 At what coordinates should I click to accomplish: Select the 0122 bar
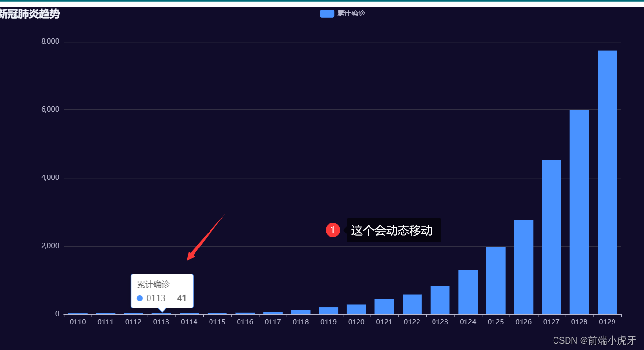[412, 305]
